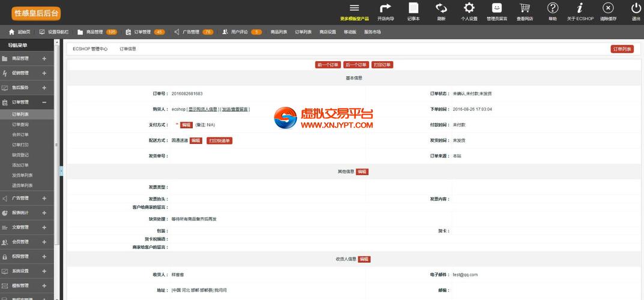Screen dimensions: 644x300
Task: Open 服务市场 in the top navbar
Action: coord(372,32)
